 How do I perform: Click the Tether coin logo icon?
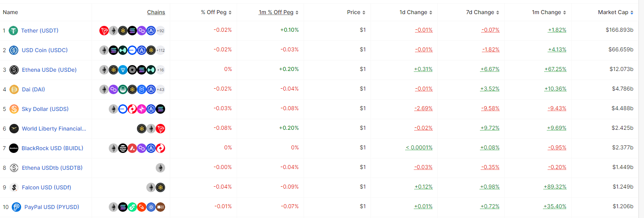[x=13, y=31]
